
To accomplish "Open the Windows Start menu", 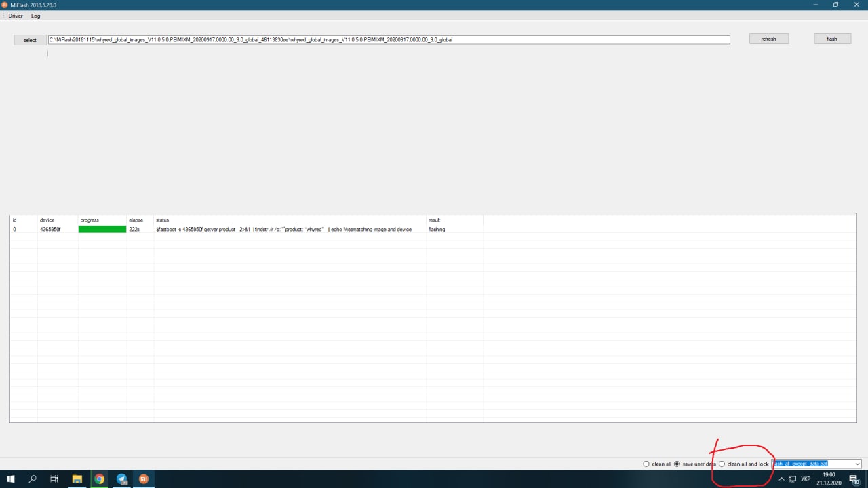I will click(x=11, y=479).
